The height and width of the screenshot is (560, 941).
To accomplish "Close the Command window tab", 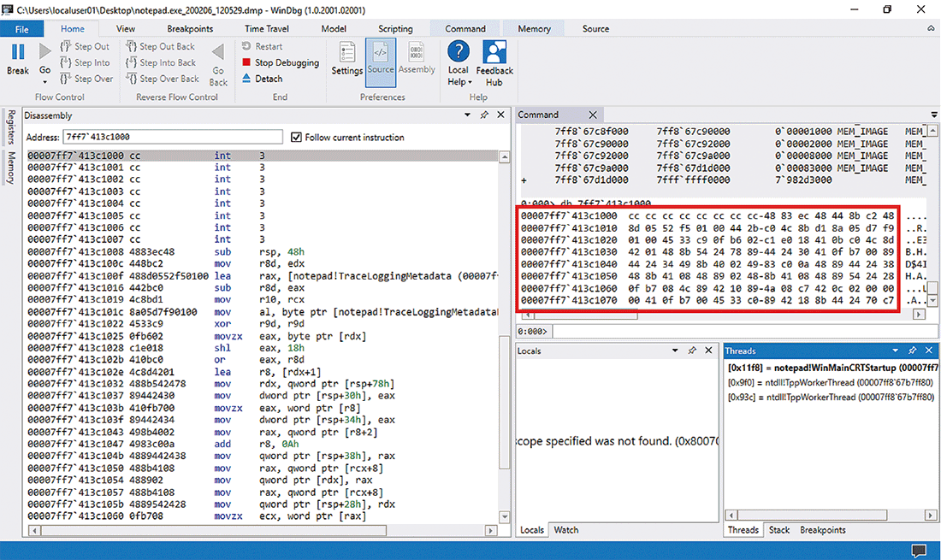I will [x=593, y=115].
